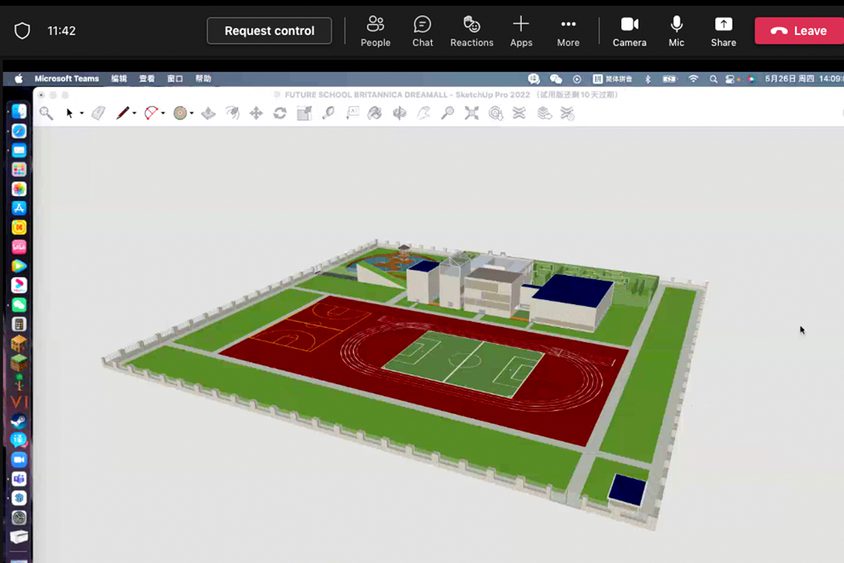The image size is (844, 563).
Task: Select the SketchUp Eraser tool
Action: (98, 114)
